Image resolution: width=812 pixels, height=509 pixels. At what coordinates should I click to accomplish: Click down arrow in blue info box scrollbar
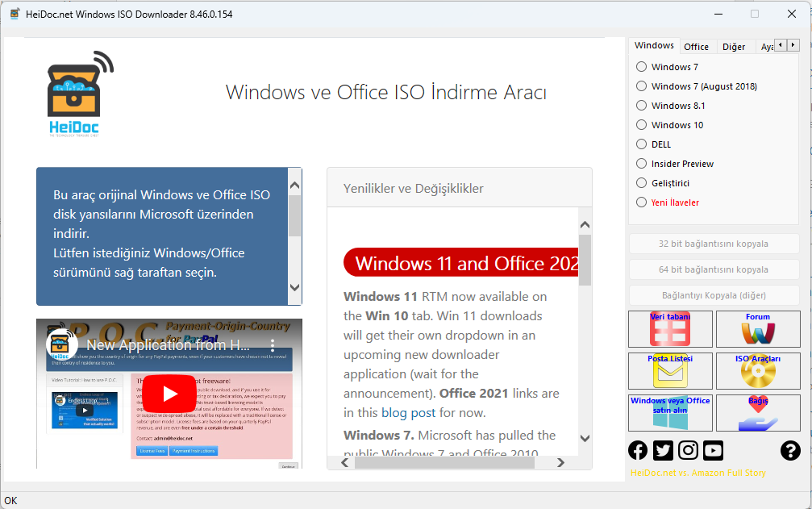point(294,287)
